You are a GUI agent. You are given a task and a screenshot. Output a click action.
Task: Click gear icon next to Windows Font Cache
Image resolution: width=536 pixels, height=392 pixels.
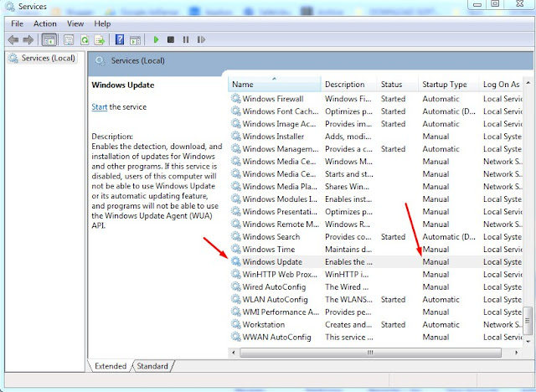[x=236, y=111]
